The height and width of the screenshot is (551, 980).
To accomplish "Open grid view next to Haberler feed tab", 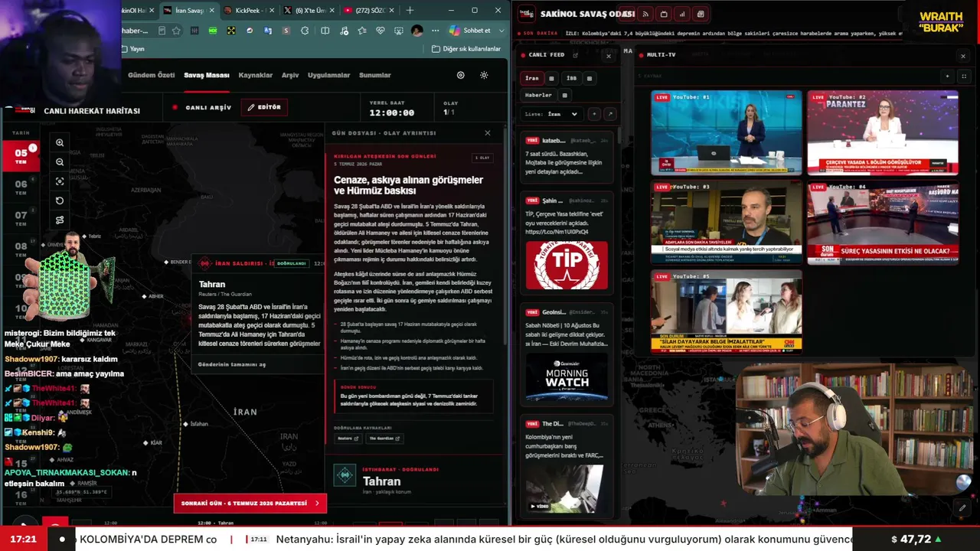I will point(564,95).
